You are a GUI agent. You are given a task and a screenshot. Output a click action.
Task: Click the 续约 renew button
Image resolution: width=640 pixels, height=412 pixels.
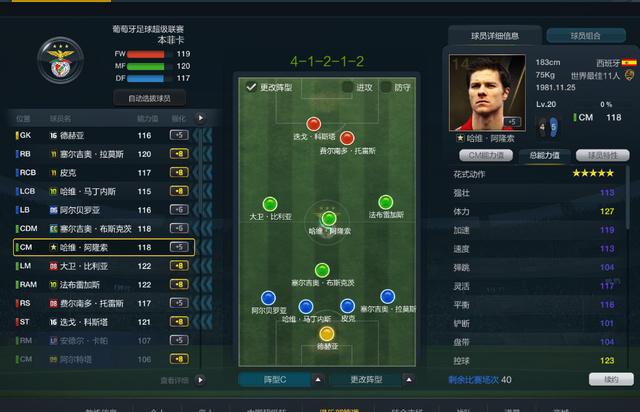coord(611,379)
